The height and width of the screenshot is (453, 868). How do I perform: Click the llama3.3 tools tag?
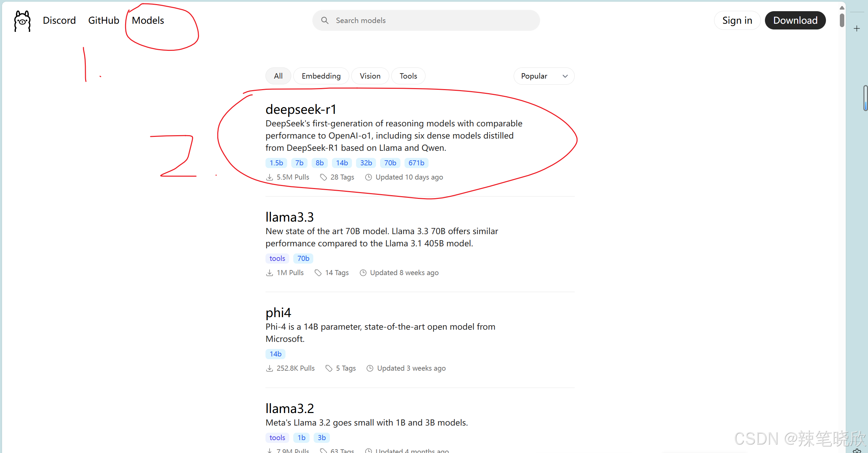[x=277, y=259]
